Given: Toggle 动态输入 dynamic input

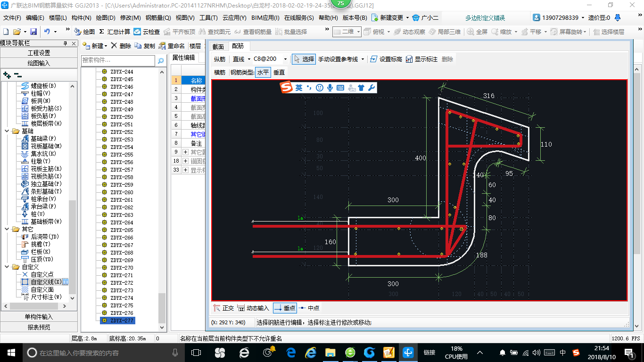Looking at the screenshot, I should (253, 308).
